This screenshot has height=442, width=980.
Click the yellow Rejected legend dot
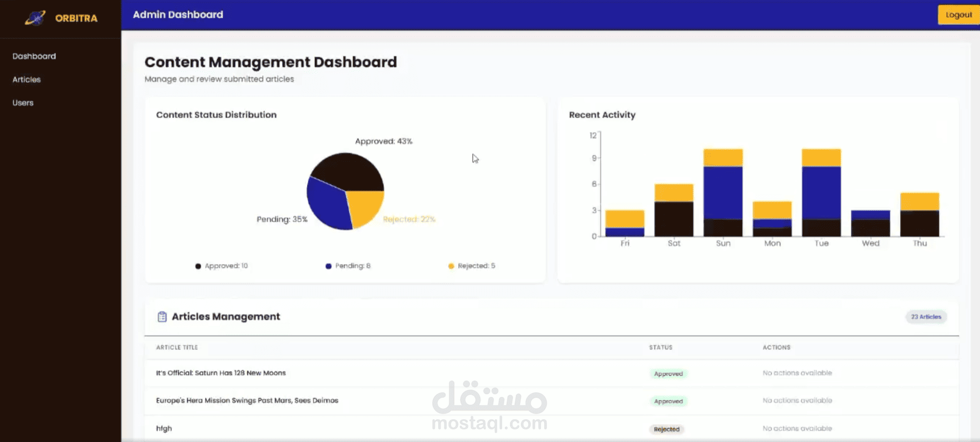[x=451, y=266]
